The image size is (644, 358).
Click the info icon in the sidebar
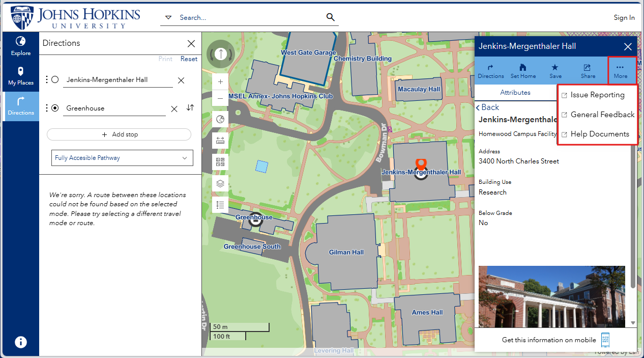pyautogui.click(x=21, y=342)
